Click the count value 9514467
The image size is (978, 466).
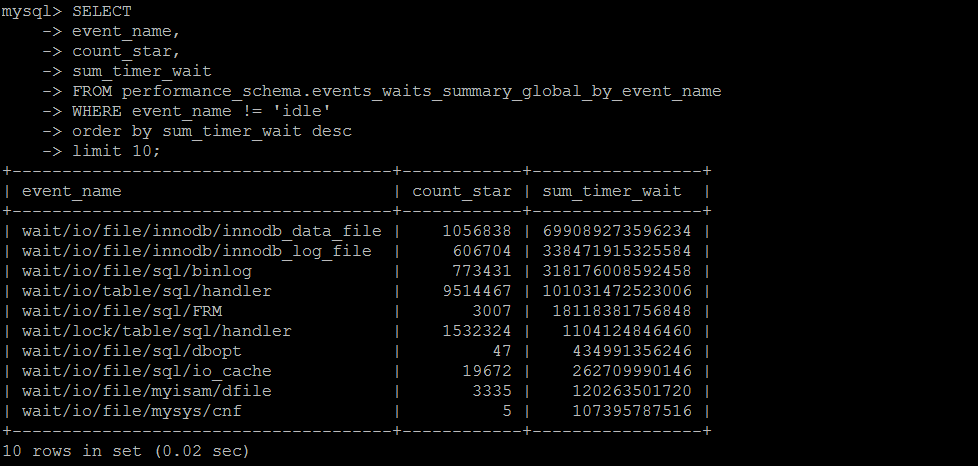[x=477, y=291]
